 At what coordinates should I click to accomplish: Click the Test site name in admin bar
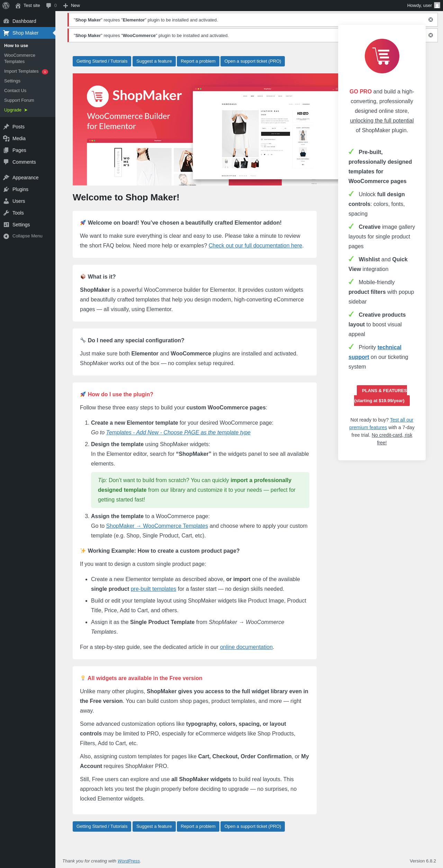click(32, 6)
